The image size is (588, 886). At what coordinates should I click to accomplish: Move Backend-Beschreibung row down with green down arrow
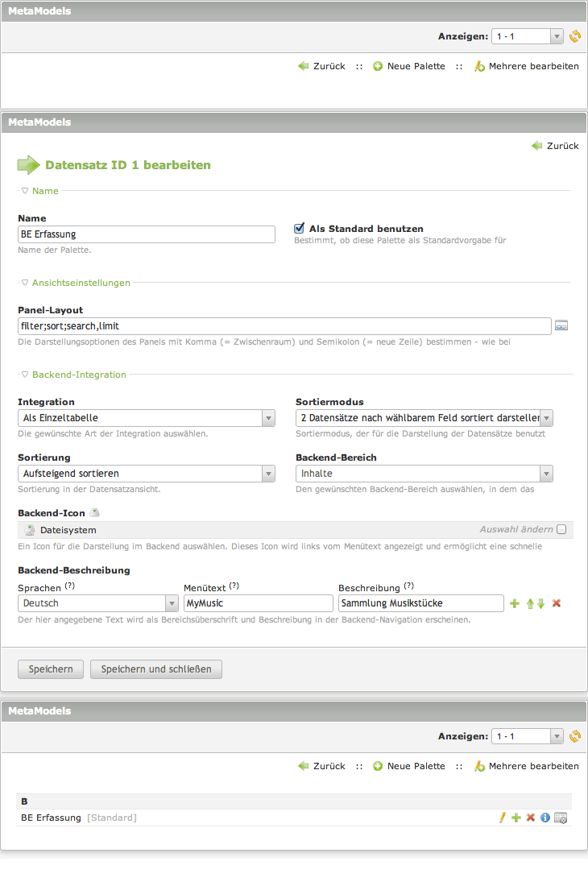point(541,603)
